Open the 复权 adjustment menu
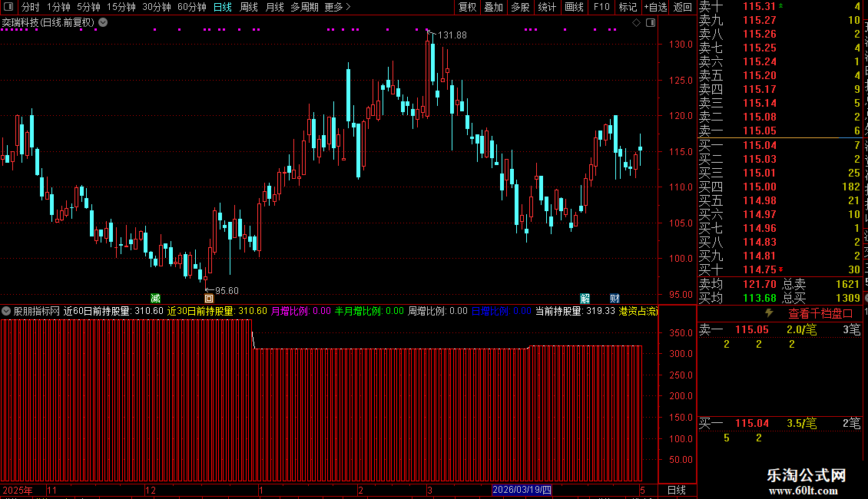This screenshot has height=499, width=868. (467, 7)
